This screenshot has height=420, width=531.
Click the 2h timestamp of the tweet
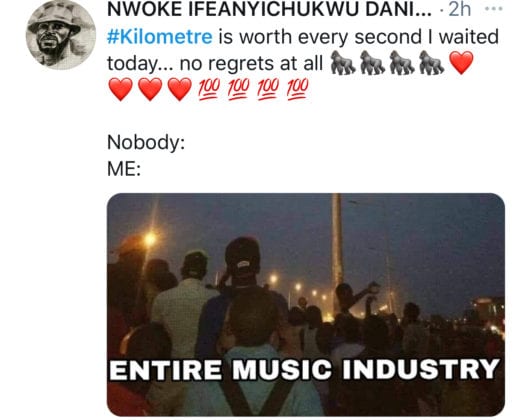[460, 9]
